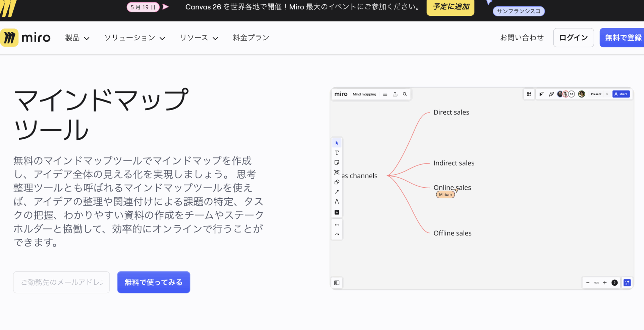The width and height of the screenshot is (644, 330).
Task: Click the reactions party popper icon
Action: pyautogui.click(x=551, y=94)
